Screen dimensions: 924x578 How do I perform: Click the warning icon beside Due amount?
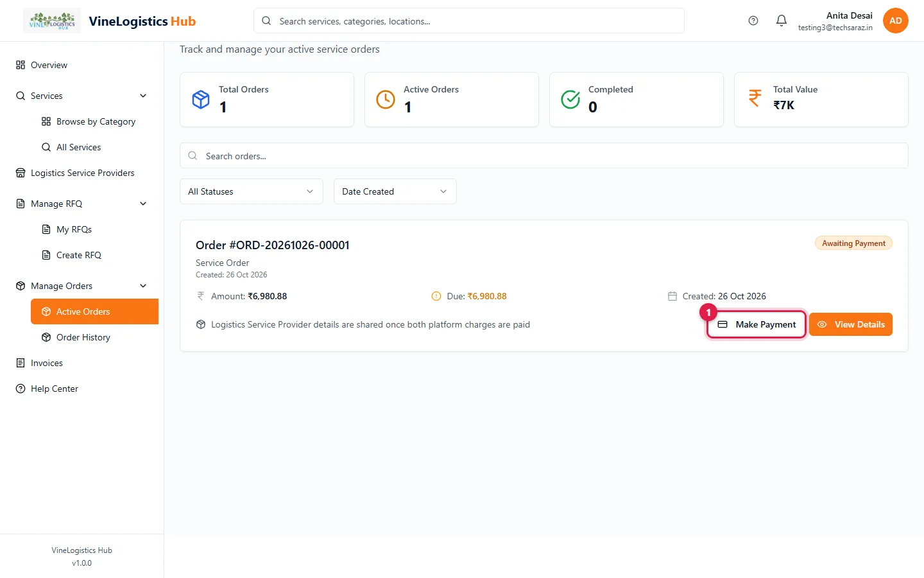pyautogui.click(x=436, y=296)
